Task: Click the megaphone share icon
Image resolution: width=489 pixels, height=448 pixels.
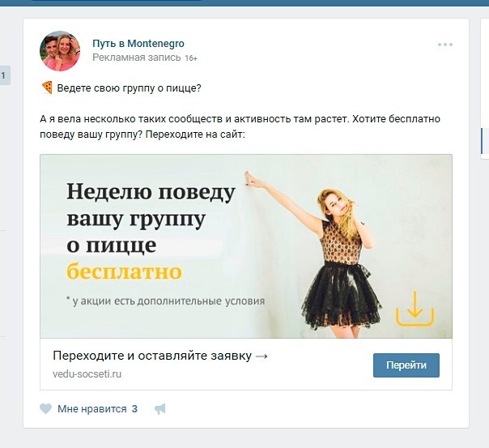Action: [x=160, y=408]
